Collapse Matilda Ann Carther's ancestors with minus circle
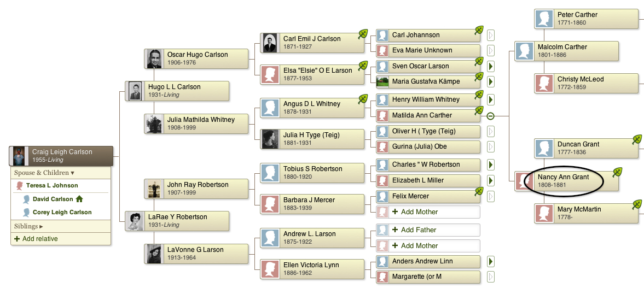 [x=490, y=116]
